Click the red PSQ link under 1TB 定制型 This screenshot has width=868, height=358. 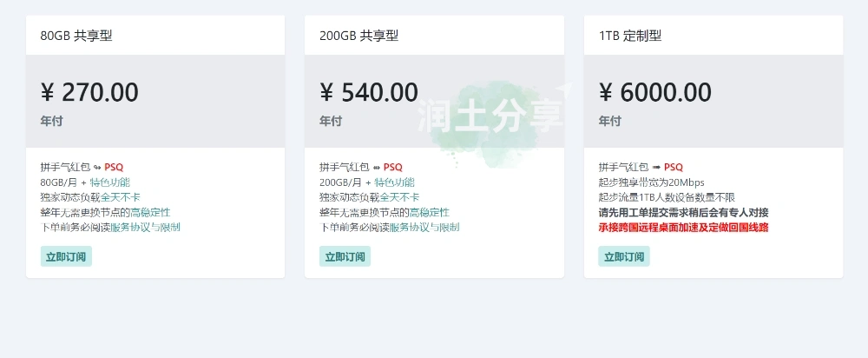pyautogui.click(x=674, y=167)
